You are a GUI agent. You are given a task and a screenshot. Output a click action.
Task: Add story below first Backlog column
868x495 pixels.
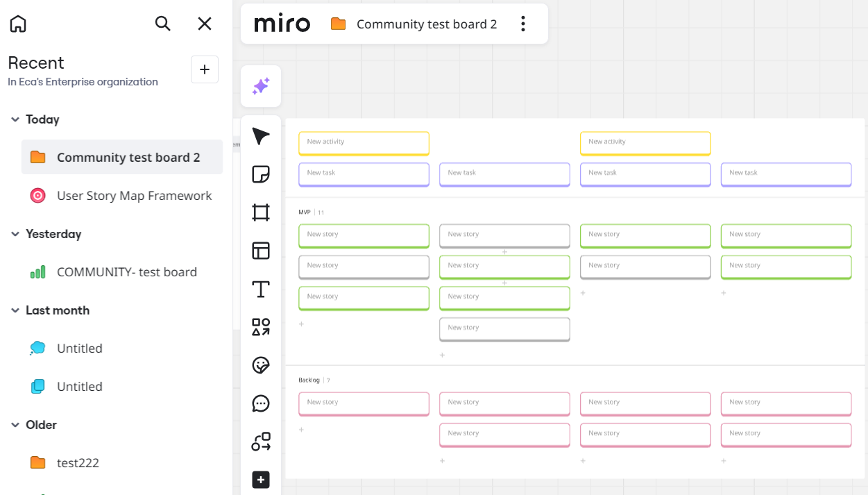(x=301, y=430)
